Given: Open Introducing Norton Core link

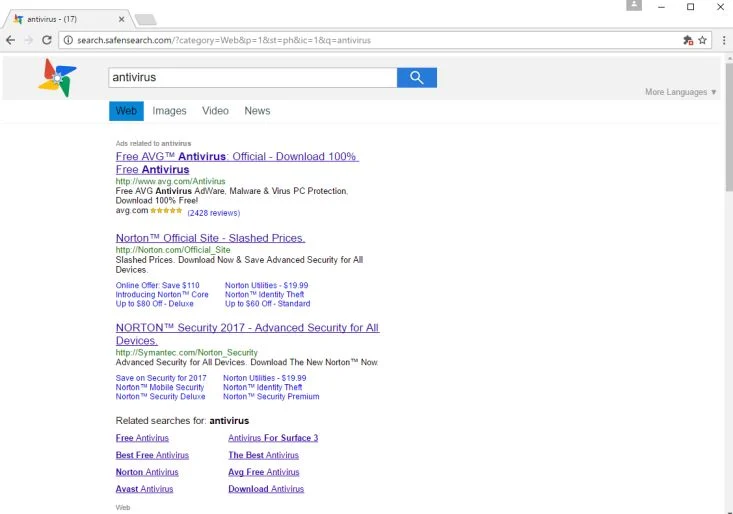Looking at the screenshot, I should point(162,295).
